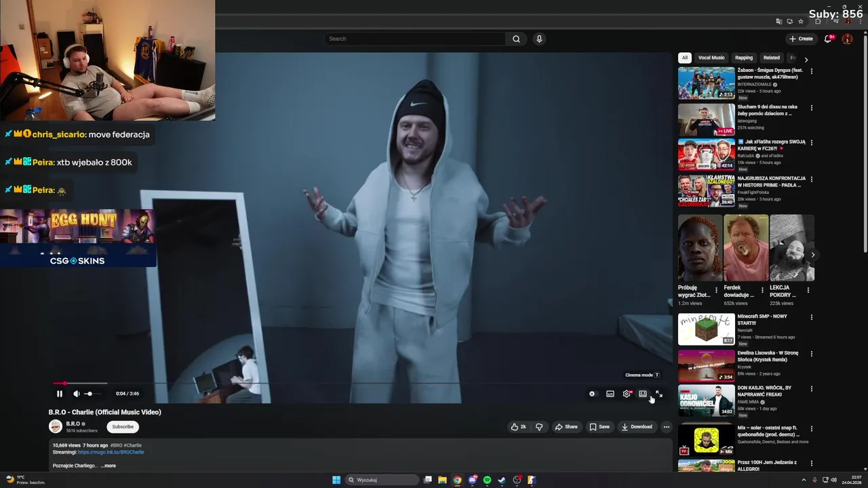Open options for Żabson Śmigus Dyngus video

812,71
